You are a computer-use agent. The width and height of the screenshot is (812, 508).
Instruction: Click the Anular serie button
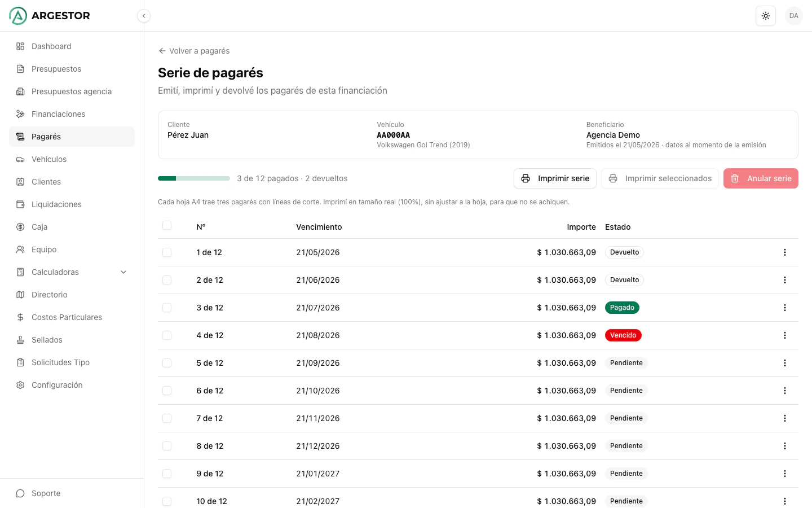click(761, 178)
